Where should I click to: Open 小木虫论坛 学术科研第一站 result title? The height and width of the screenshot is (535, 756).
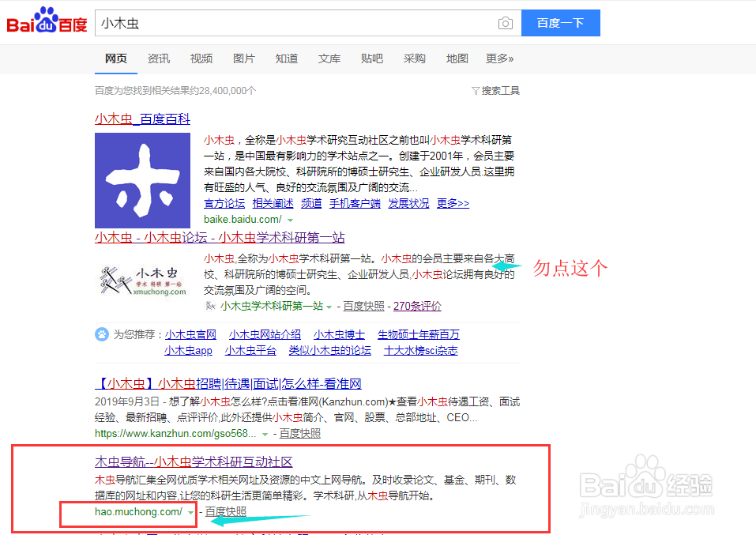pyautogui.click(x=220, y=237)
